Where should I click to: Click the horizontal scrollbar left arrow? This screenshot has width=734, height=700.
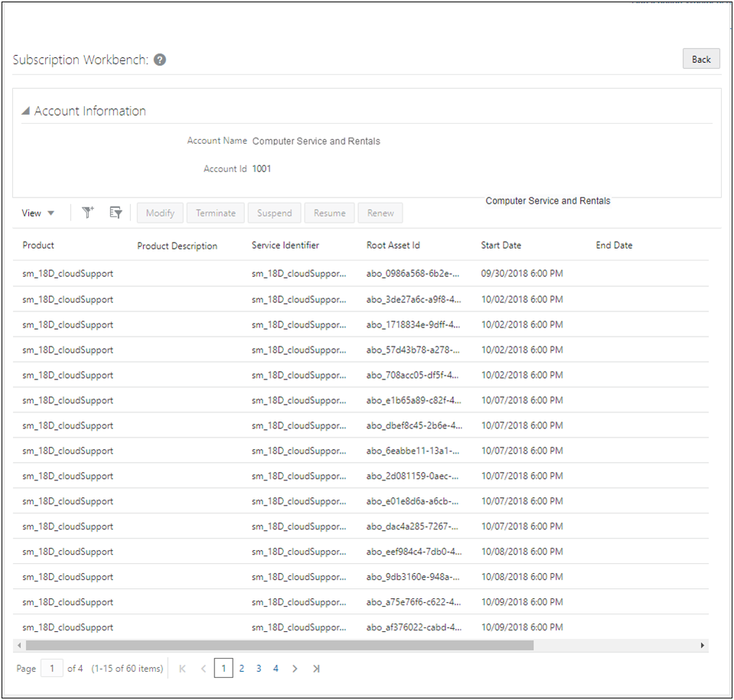coord(19,646)
